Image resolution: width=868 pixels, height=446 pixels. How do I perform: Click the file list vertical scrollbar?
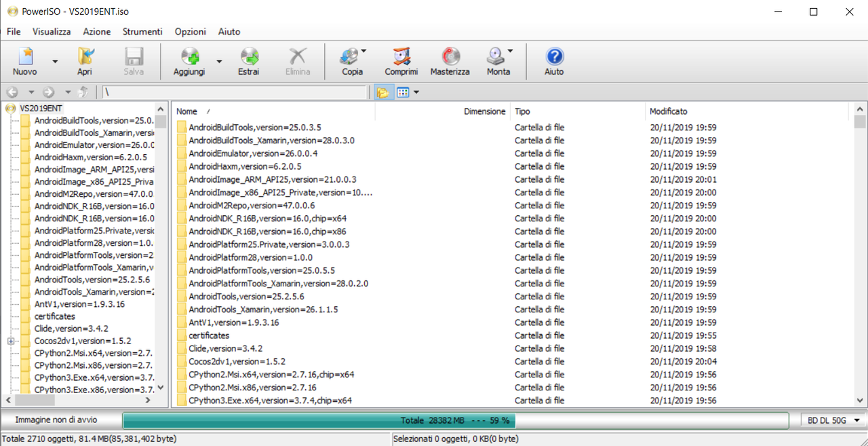[x=860, y=255]
